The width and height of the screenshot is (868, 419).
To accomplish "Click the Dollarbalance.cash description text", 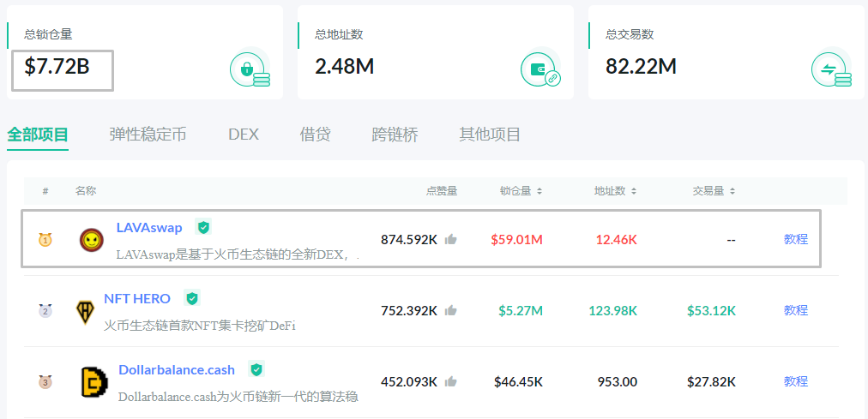I will tap(238, 397).
